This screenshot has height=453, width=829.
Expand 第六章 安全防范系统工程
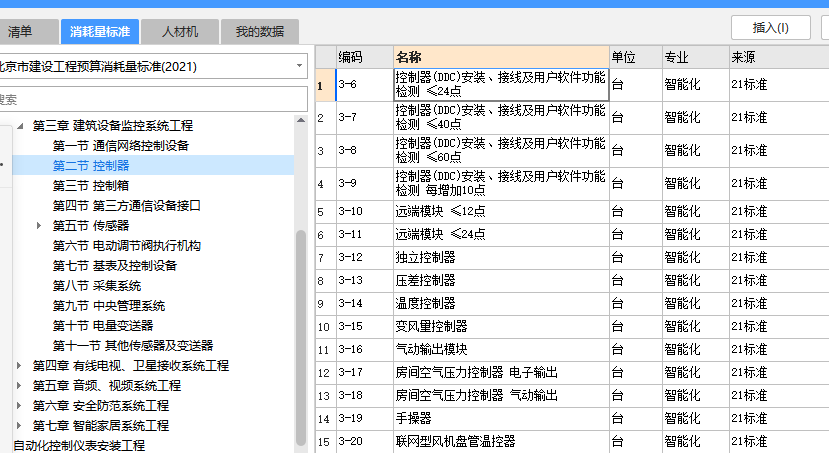click(19, 406)
